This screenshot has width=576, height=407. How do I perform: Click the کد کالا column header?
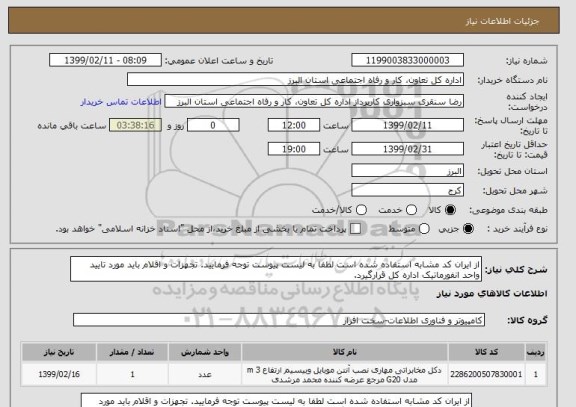486,352
